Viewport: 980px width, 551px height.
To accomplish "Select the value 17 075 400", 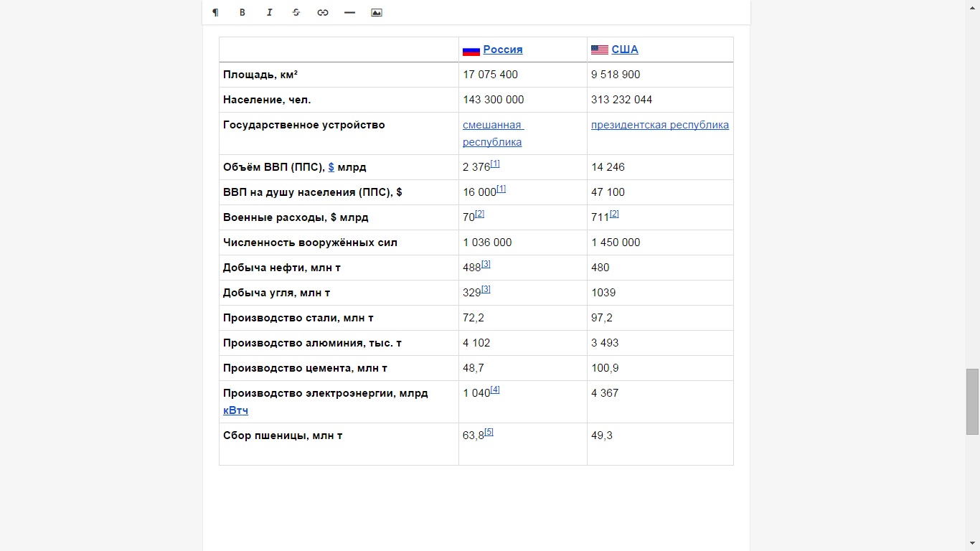I will pos(490,75).
